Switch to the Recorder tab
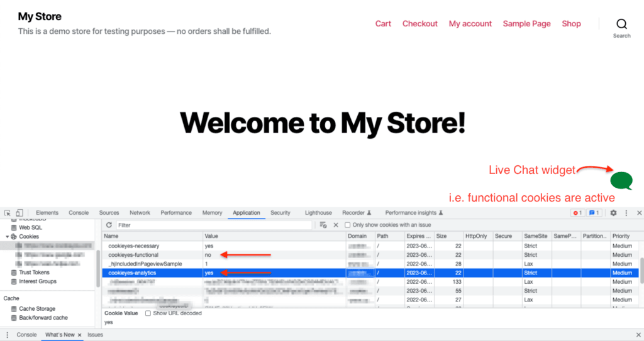The image size is (644, 341). [357, 213]
